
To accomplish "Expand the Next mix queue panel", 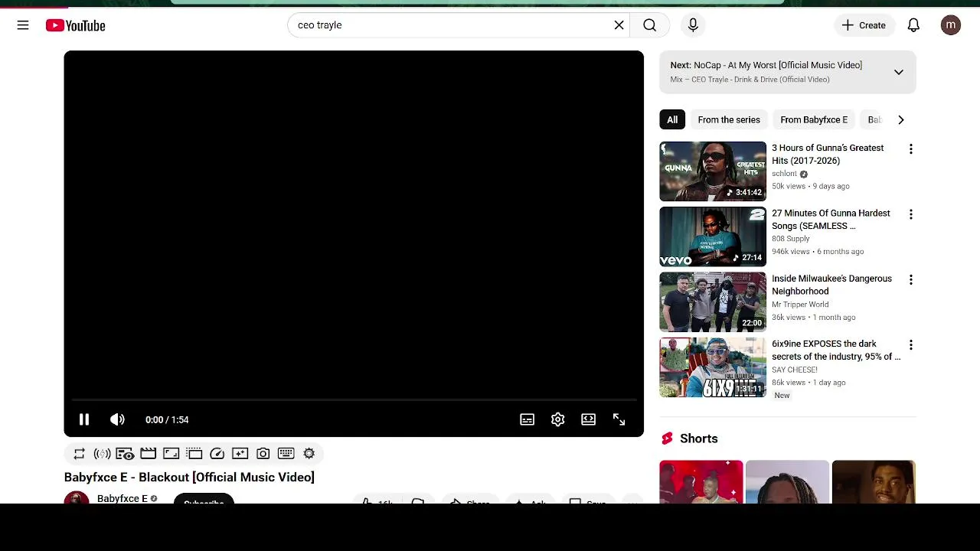I will (898, 72).
